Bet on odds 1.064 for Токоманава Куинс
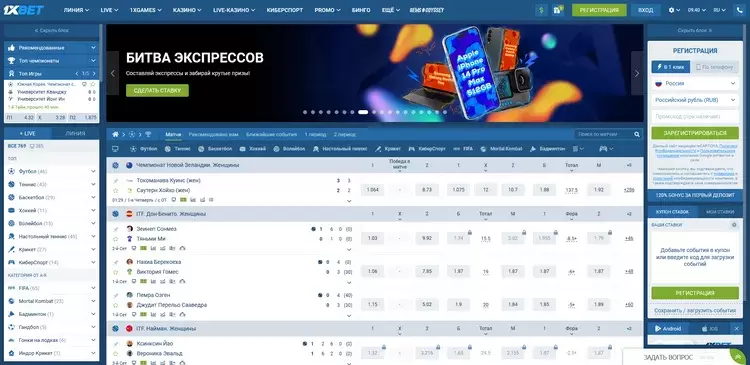Screen dimensions: 750x365 372,190
